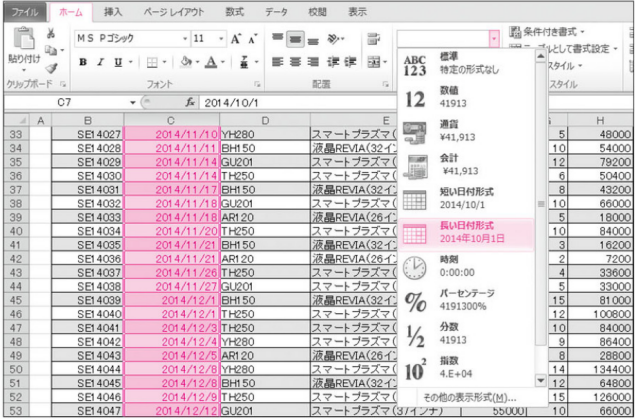Open the paste options dropdown arrow
The height and width of the screenshot is (419, 635).
[24, 70]
